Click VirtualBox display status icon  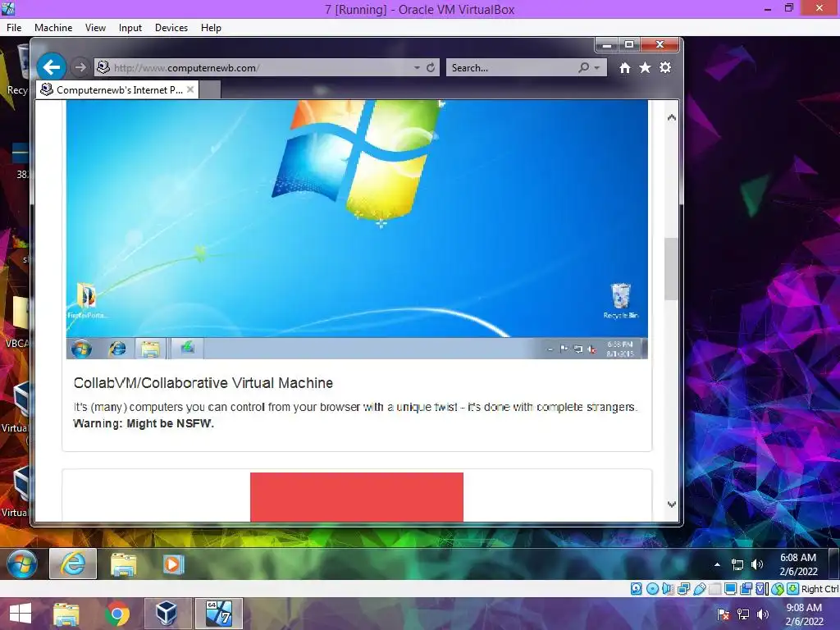tap(730, 589)
